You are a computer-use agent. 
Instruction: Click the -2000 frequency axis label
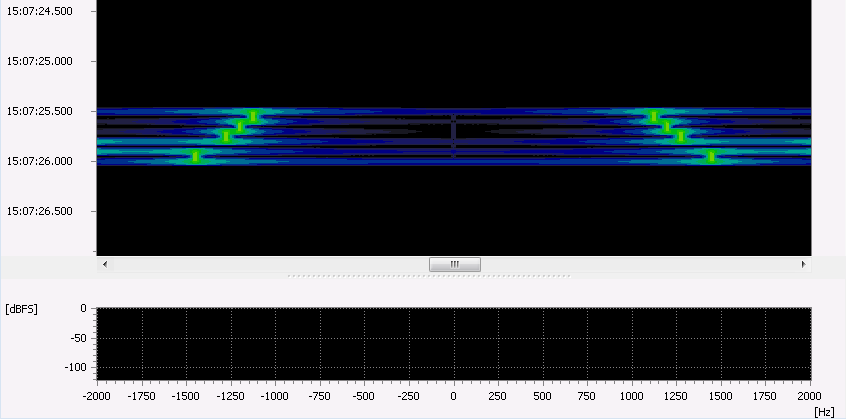pyautogui.click(x=97, y=396)
